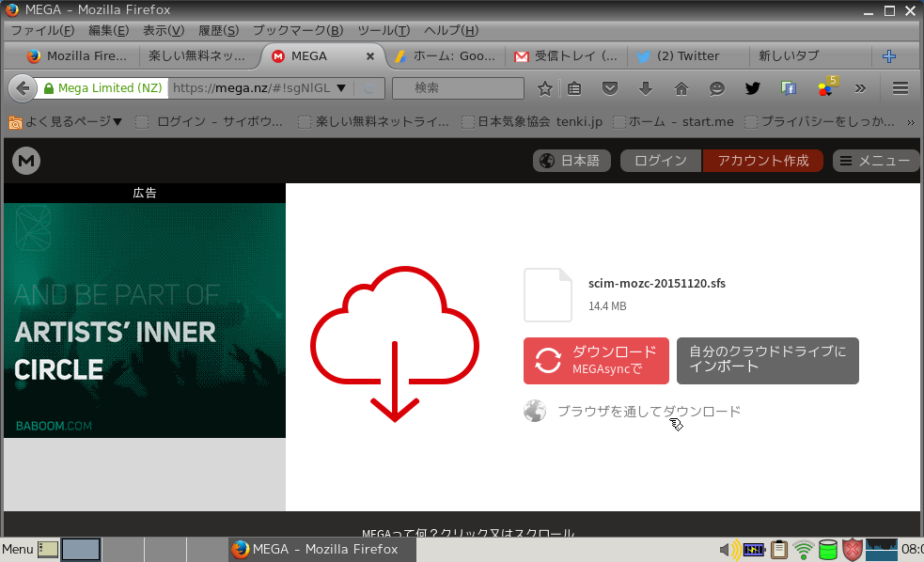Click the globe icon beside browser download
The width and height of the screenshot is (924, 562).
(x=535, y=412)
